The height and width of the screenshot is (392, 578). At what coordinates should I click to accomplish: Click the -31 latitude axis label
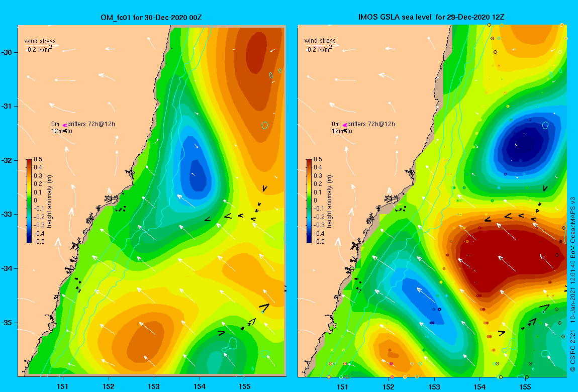pyautogui.click(x=7, y=107)
